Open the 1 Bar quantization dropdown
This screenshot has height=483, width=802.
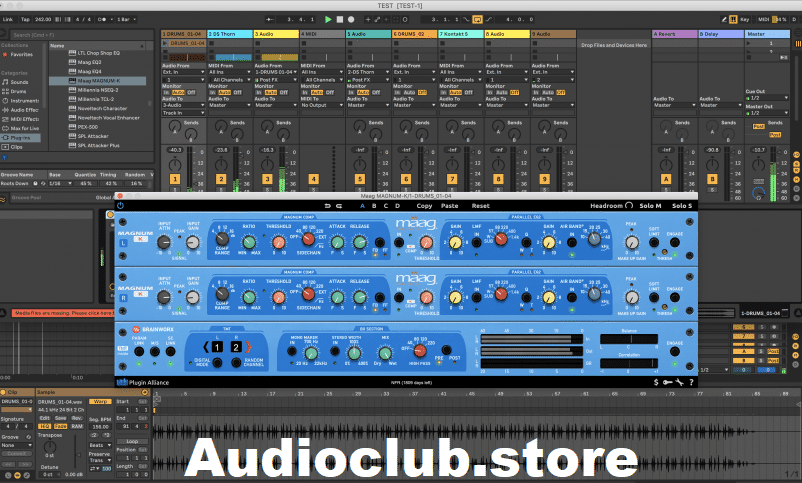click(126, 19)
